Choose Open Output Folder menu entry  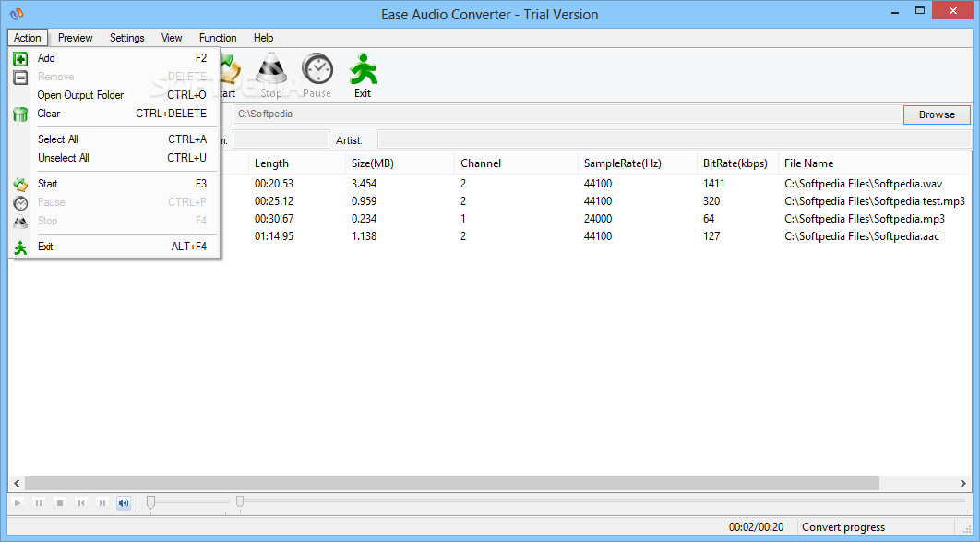pyautogui.click(x=115, y=95)
